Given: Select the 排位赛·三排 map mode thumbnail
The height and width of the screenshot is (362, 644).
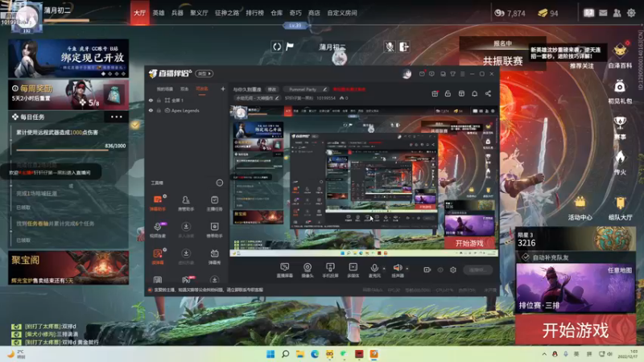Looking at the screenshot, I should [x=575, y=288].
